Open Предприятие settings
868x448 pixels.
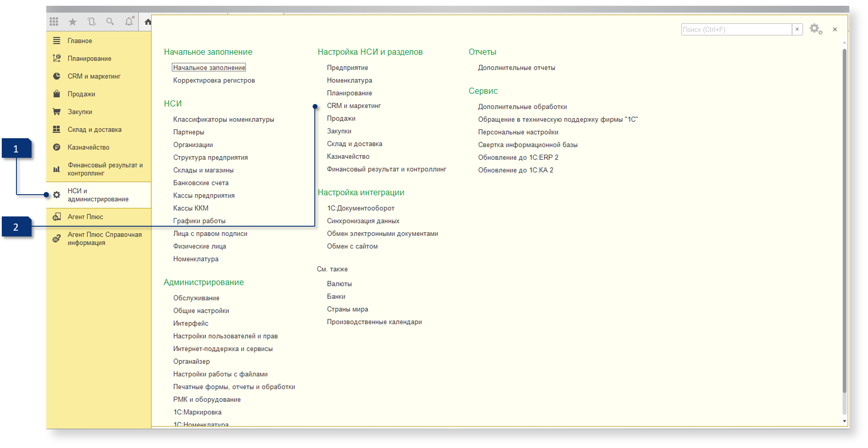[347, 68]
